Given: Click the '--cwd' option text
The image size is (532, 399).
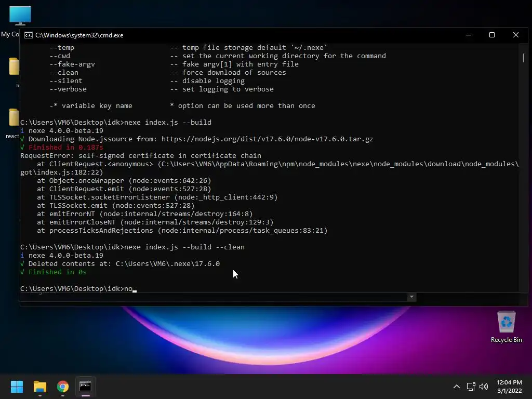Looking at the screenshot, I should [60, 56].
